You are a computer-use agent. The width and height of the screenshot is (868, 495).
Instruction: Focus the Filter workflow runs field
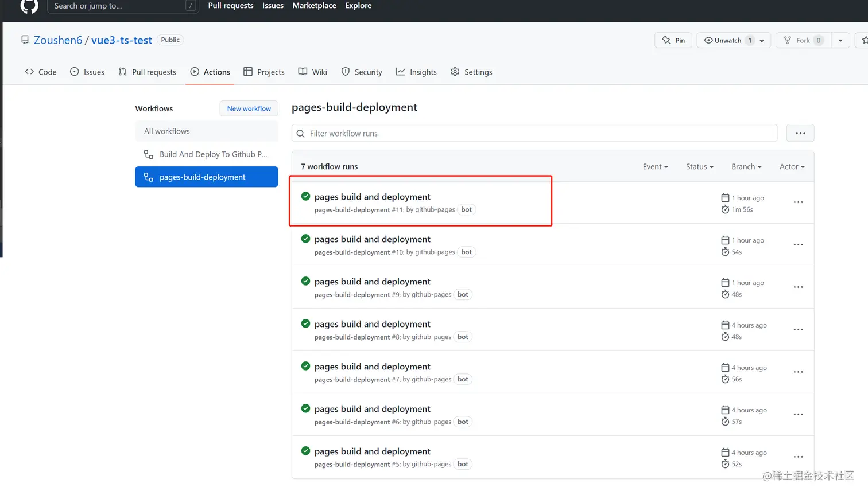tap(534, 134)
